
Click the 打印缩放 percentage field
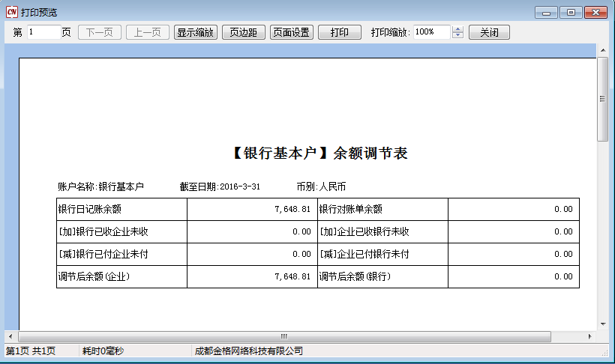pyautogui.click(x=430, y=32)
